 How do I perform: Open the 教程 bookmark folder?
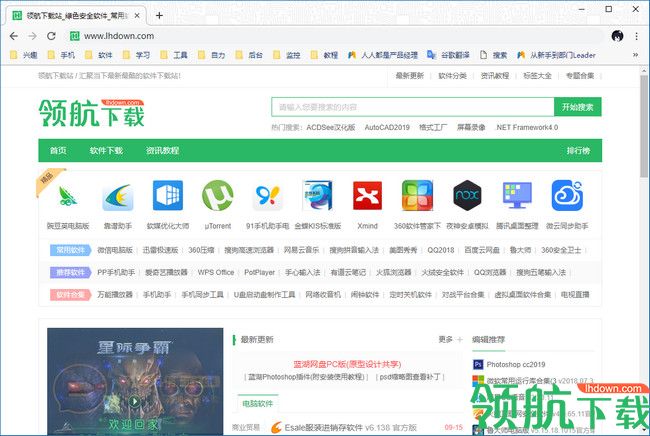tap(324, 55)
